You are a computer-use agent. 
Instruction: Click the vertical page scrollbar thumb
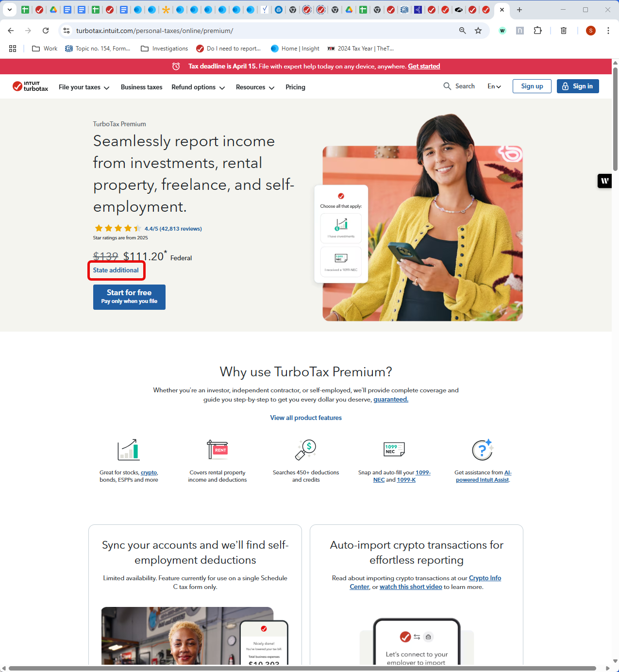pyautogui.click(x=615, y=119)
